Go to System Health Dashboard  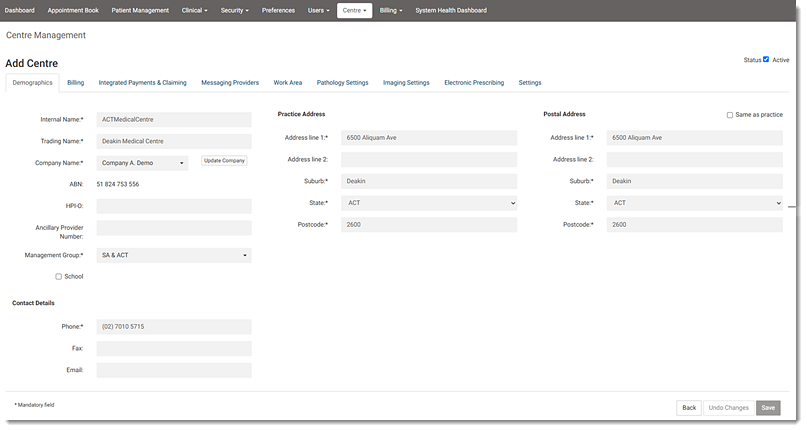coord(451,10)
